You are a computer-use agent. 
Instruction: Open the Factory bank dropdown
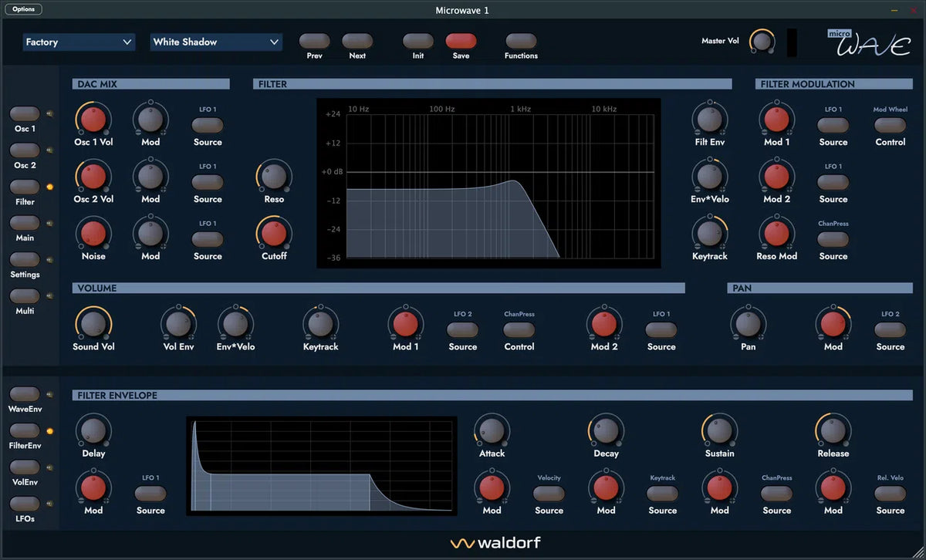pyautogui.click(x=79, y=42)
